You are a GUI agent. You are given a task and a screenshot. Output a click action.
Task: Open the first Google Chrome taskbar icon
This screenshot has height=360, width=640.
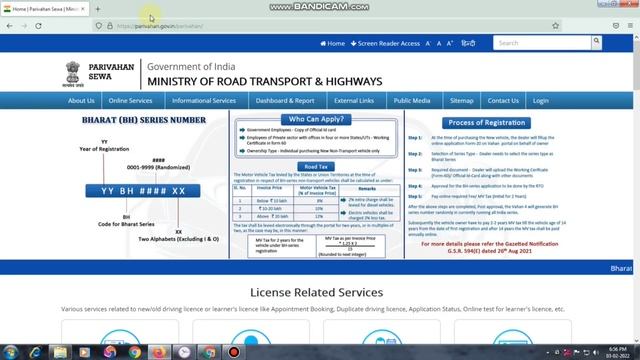134,352
